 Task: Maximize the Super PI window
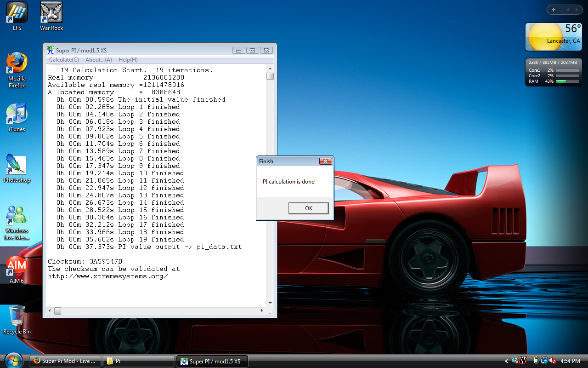[x=252, y=51]
